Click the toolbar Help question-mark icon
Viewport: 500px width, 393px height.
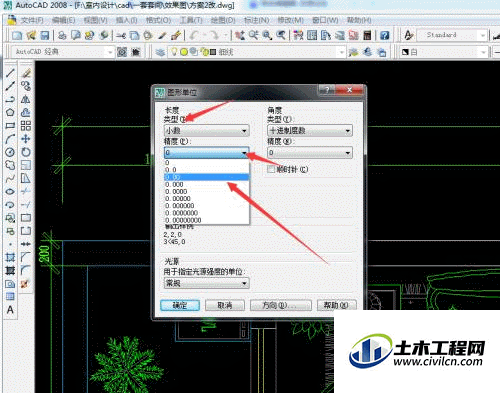click(385, 35)
